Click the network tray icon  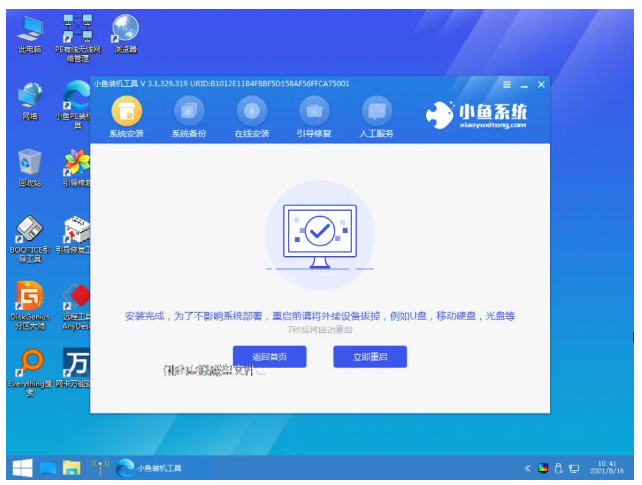(x=574, y=469)
